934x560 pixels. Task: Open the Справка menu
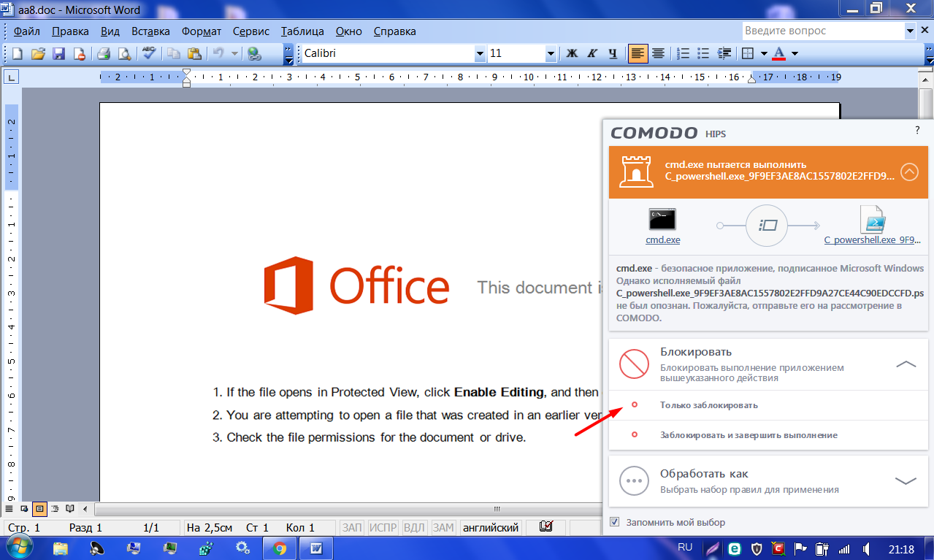(x=394, y=31)
